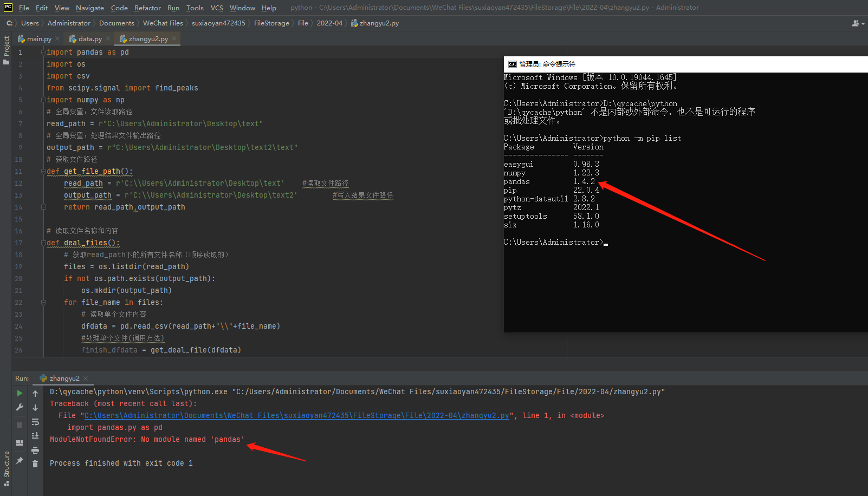This screenshot has height=496, width=868.
Task: Click the fold end marker at line 14
Action: (43, 207)
